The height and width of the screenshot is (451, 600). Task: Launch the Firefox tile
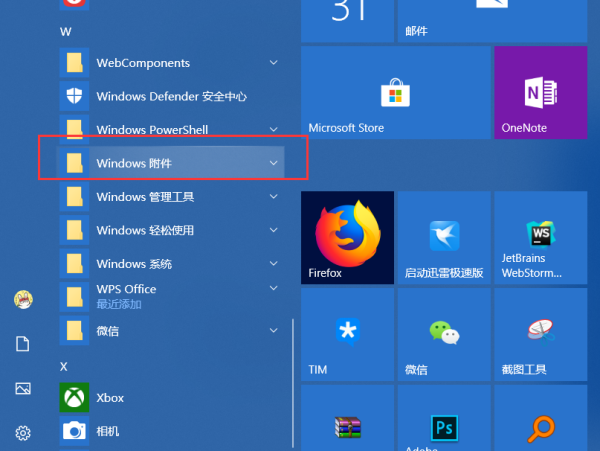347,238
